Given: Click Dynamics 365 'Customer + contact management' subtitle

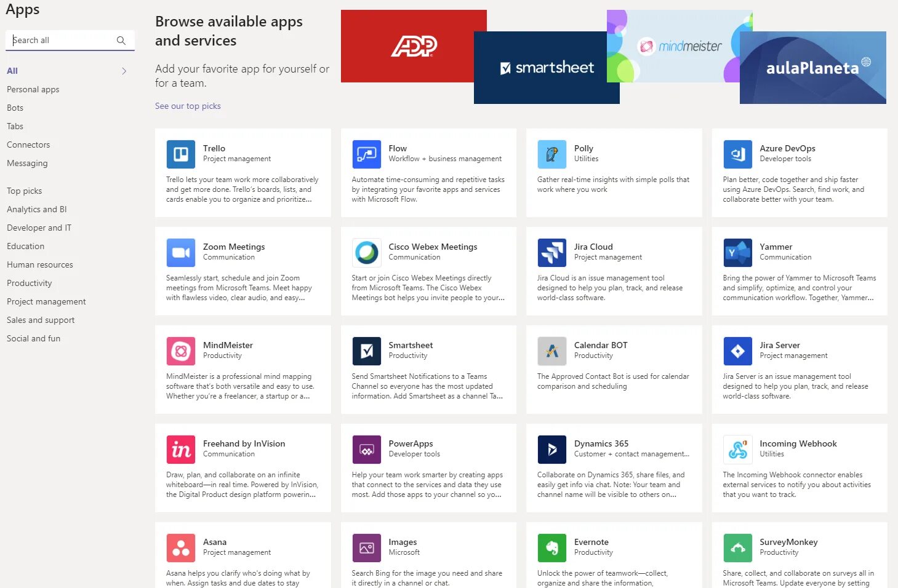Looking at the screenshot, I should (631, 454).
